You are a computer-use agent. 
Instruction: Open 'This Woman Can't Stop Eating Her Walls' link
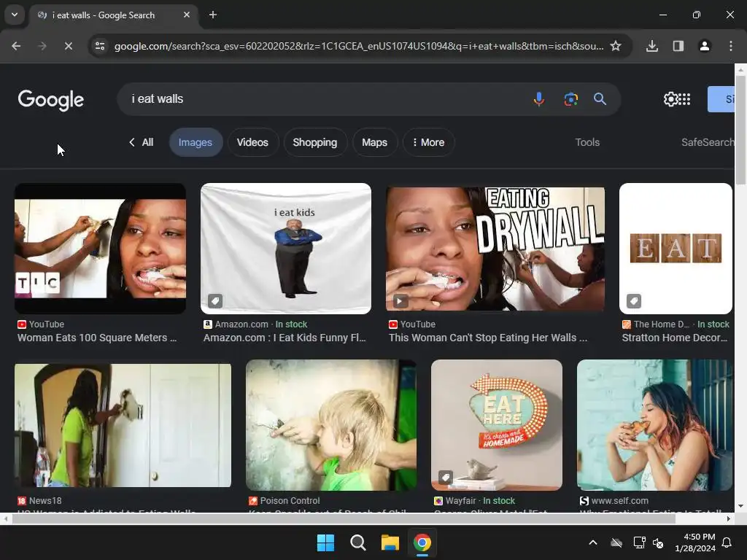(x=488, y=338)
